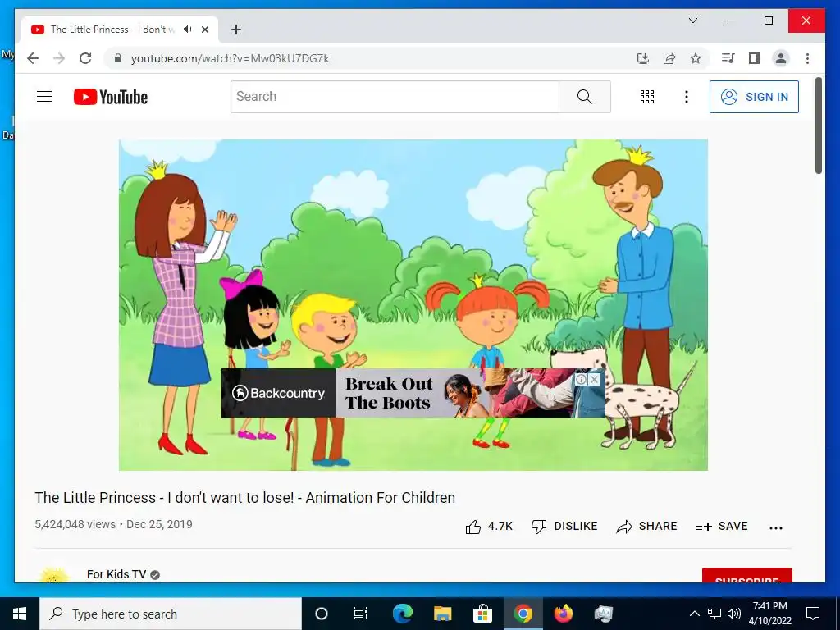View site info lock icon
Viewport: 840px width, 630px height.
[118, 58]
